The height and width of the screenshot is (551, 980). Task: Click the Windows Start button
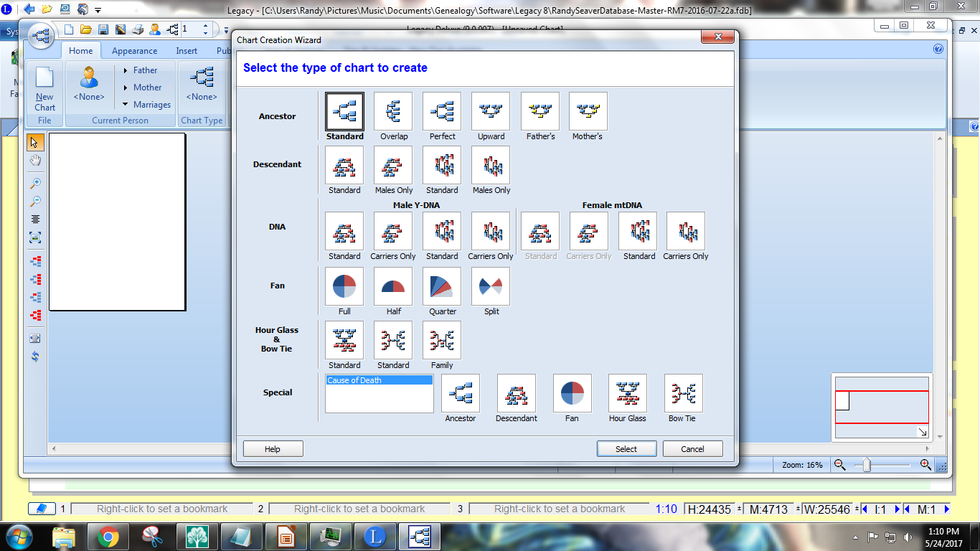point(18,536)
